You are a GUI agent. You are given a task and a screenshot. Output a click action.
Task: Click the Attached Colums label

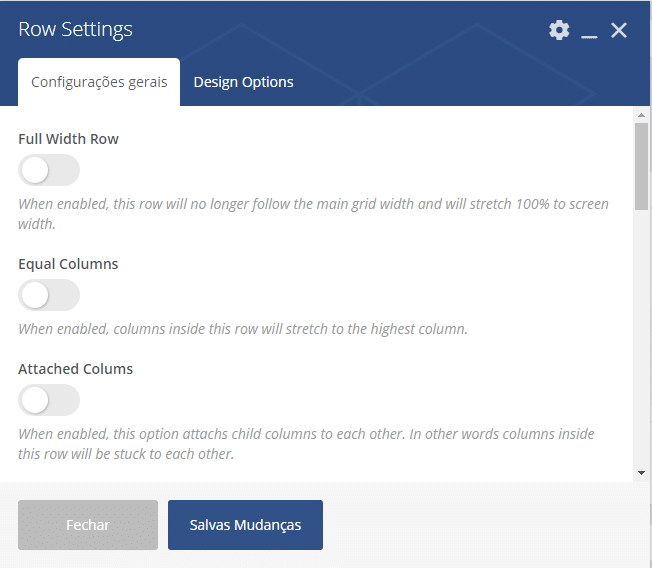pos(75,369)
